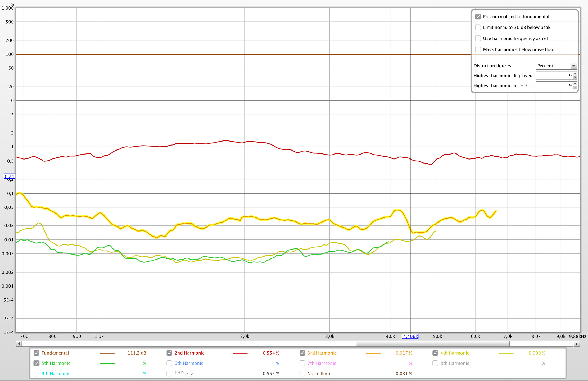This screenshot has height=381, width=588.
Task: Uncheck Plot normalised to fundamental
Action: point(478,17)
